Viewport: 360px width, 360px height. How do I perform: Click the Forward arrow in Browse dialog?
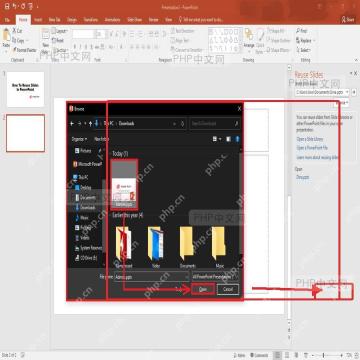[x=79, y=124]
